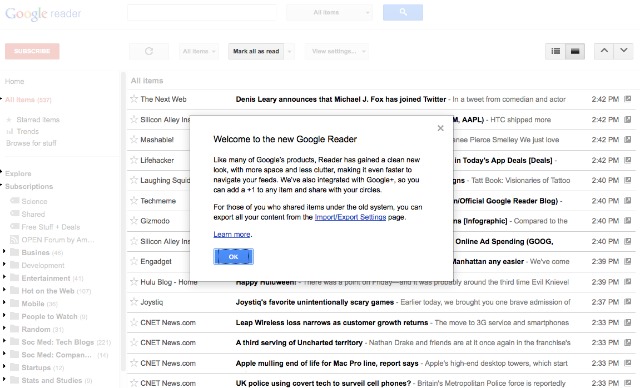Click the refresh icon button
This screenshot has width=640, height=388.
click(149, 51)
